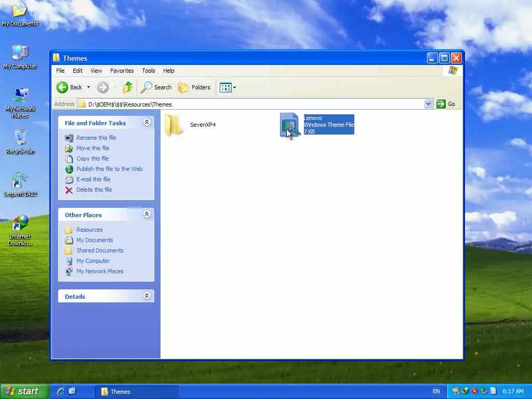Open Shared Documents link
Screen dimensions: 532x399
[x=100, y=250]
